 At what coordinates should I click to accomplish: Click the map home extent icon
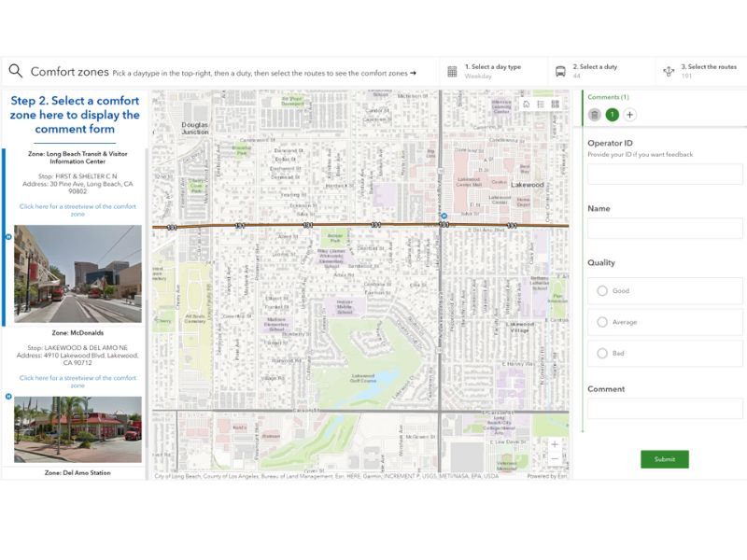click(x=526, y=104)
